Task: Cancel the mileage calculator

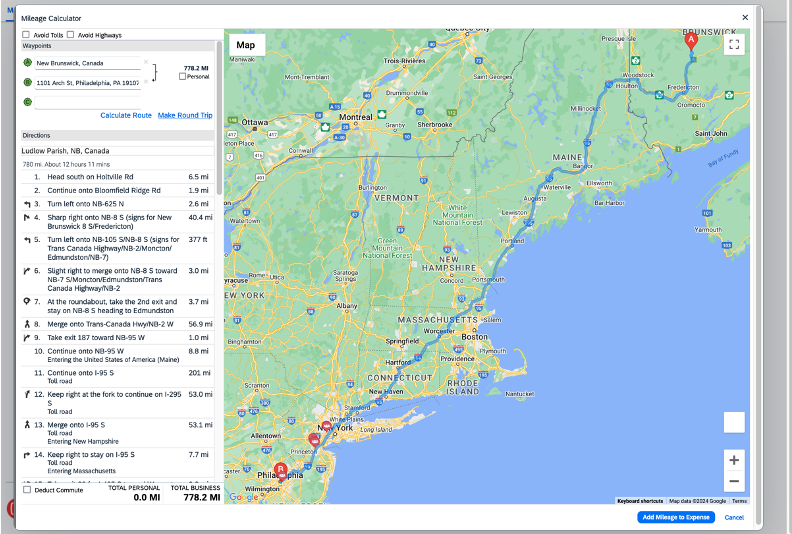Action: tap(734, 517)
